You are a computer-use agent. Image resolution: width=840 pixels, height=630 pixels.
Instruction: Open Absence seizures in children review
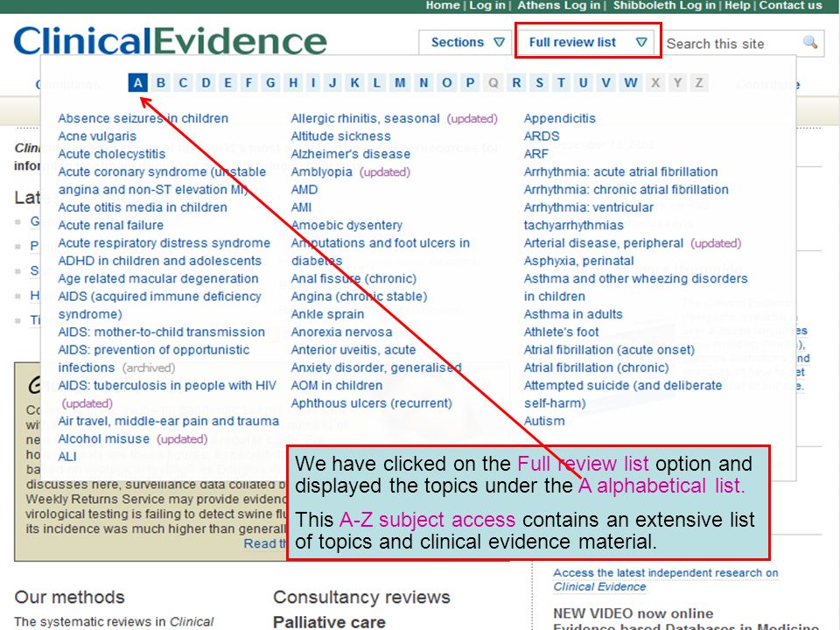[143, 118]
